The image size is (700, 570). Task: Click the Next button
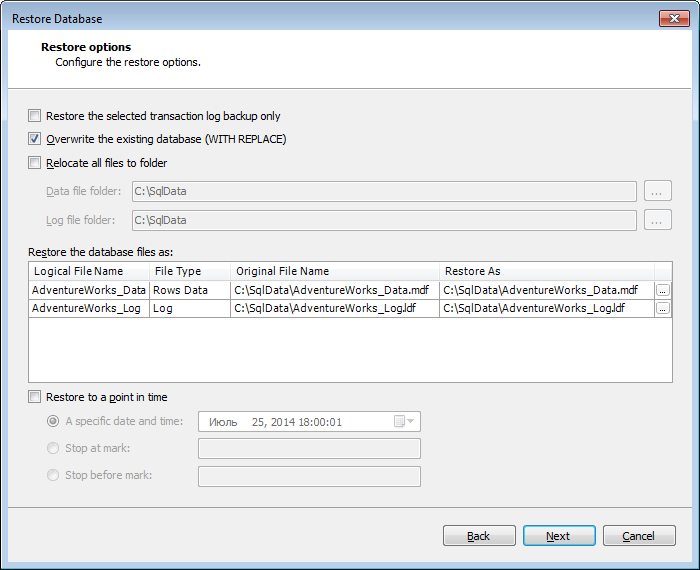click(559, 536)
